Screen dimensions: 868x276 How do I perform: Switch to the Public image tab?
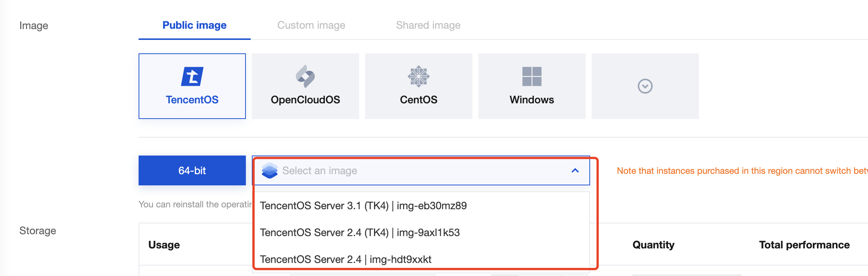pos(194,25)
